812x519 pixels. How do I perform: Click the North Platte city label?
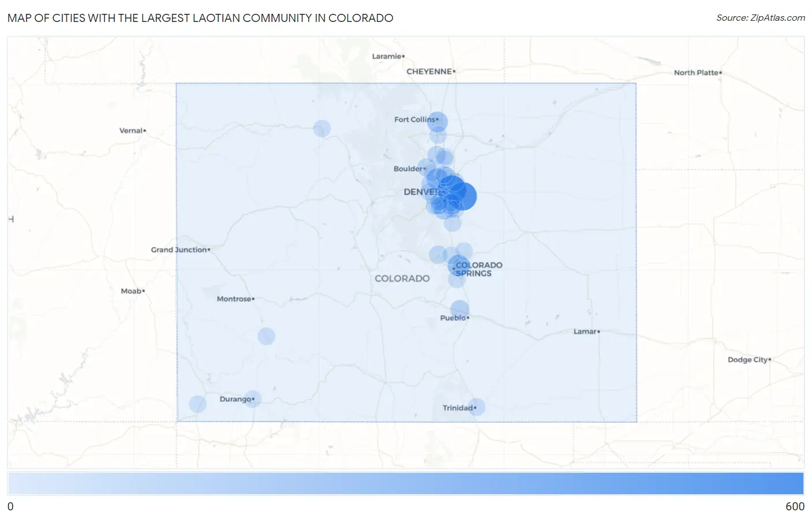pyautogui.click(x=696, y=73)
